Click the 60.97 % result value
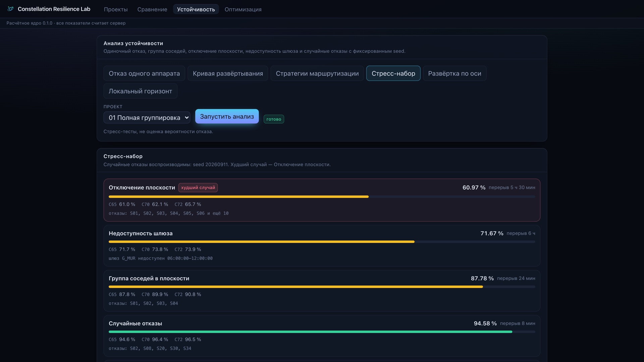The height and width of the screenshot is (362, 644). pyautogui.click(x=474, y=188)
